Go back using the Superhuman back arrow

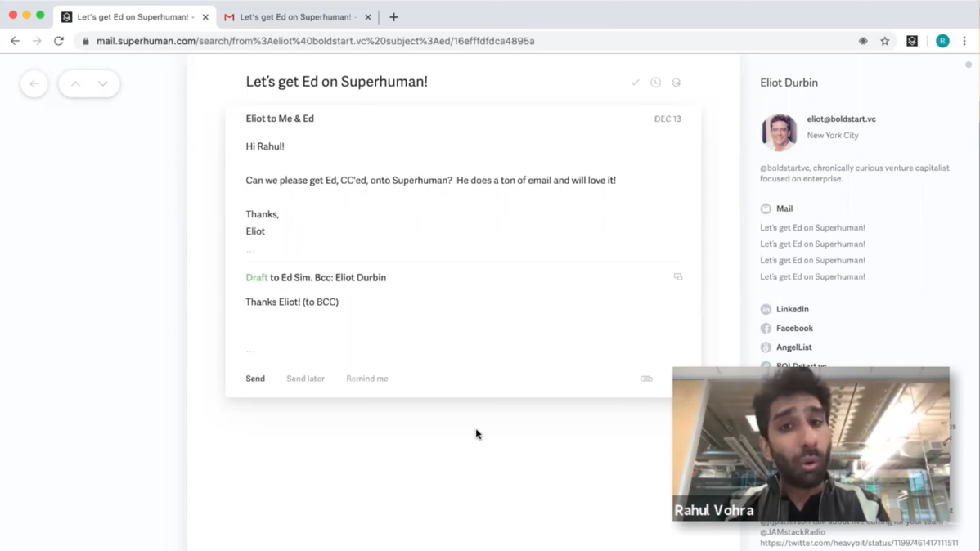pos(34,83)
